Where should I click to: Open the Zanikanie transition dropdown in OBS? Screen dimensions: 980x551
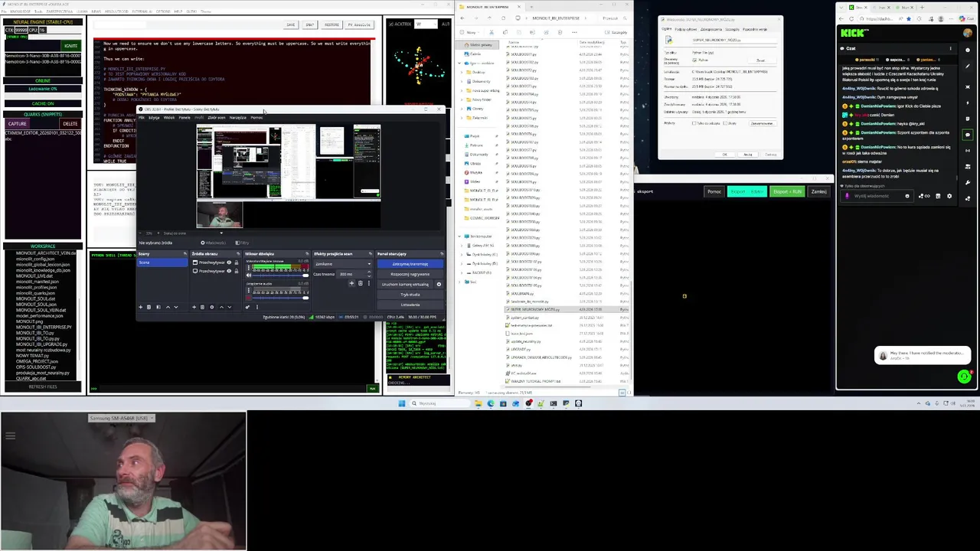click(x=343, y=264)
